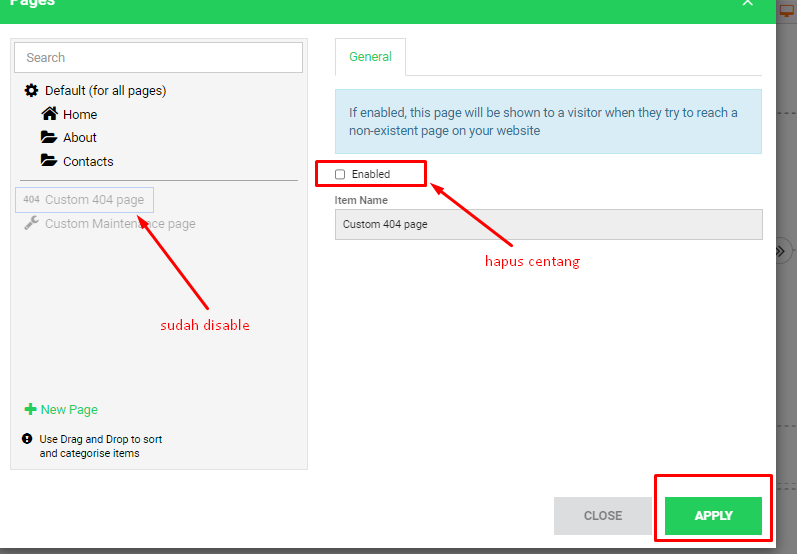Switch to the General tab

click(x=370, y=57)
